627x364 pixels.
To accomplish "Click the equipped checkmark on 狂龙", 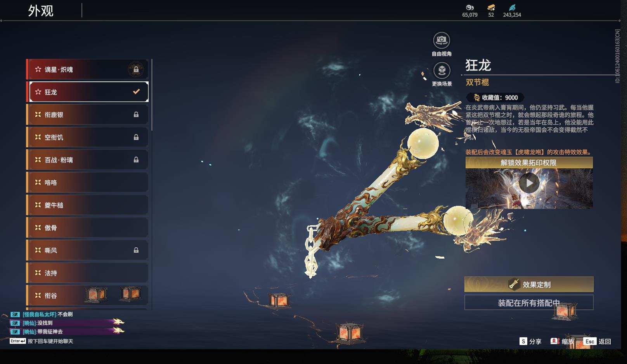I will [x=136, y=92].
